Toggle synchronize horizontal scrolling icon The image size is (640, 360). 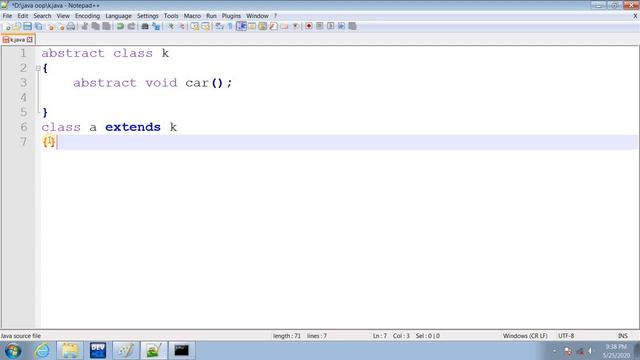pos(206,27)
